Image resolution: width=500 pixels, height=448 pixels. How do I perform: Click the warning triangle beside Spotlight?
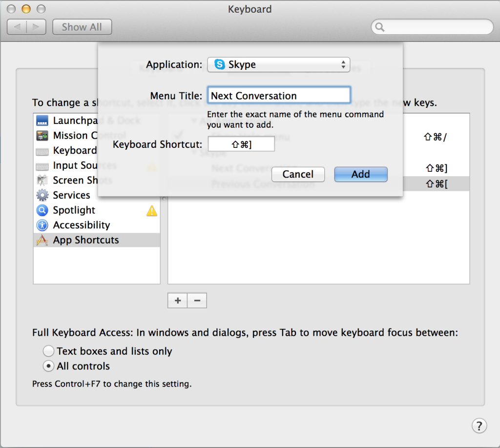click(151, 210)
